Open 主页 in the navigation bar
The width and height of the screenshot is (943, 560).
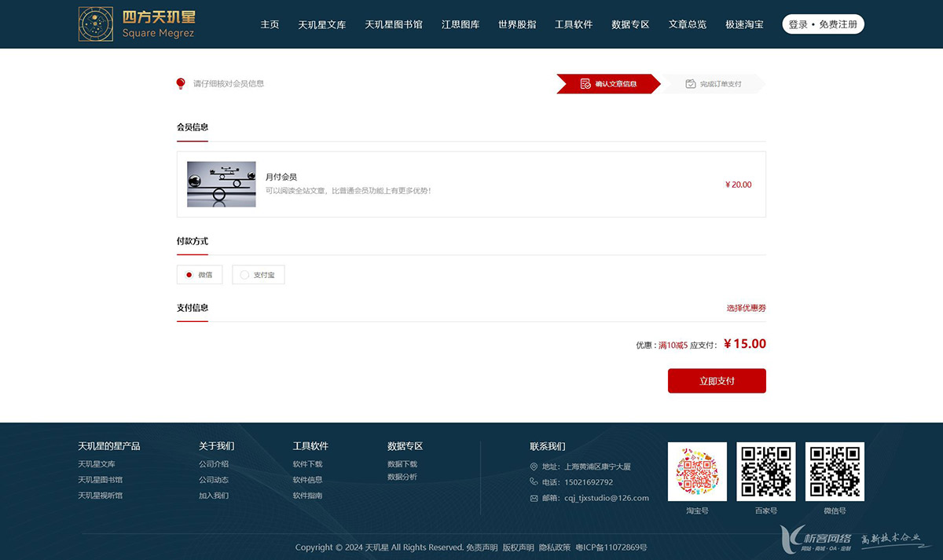coord(270,24)
